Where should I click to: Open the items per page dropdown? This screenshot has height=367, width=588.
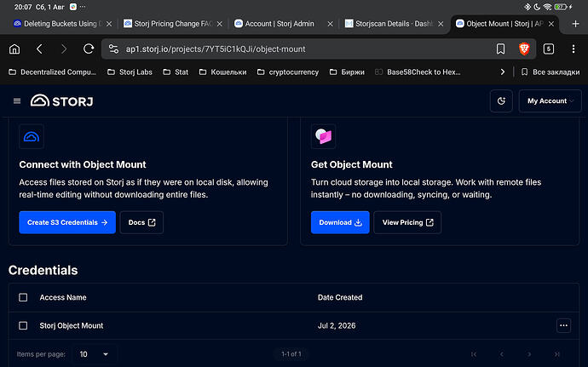(x=94, y=354)
